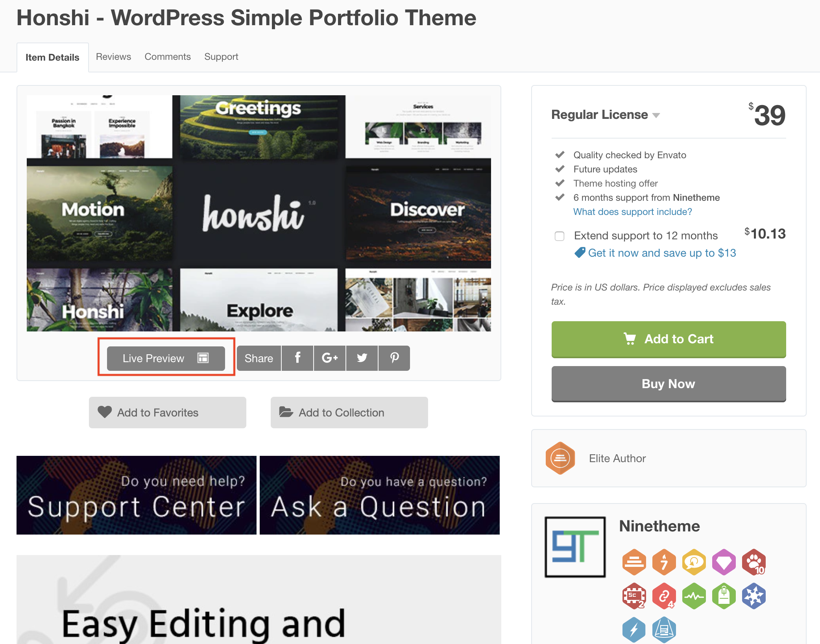Click the blue snowflake badge

(x=754, y=596)
